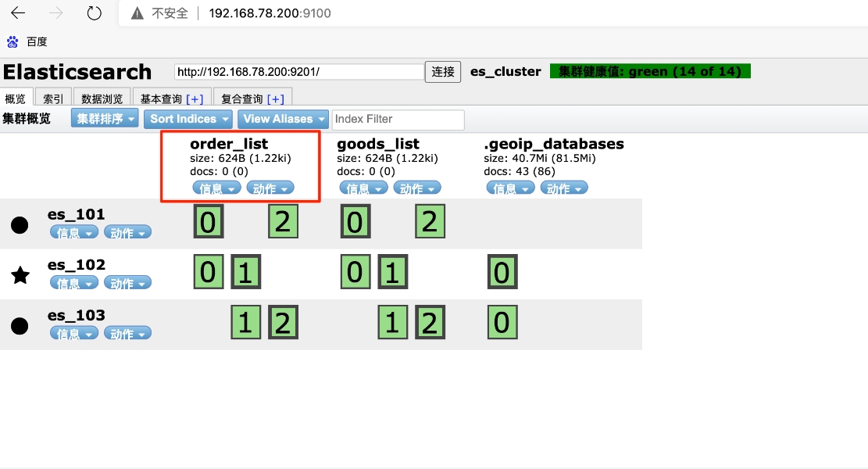
Task: Select goods_list shard 2 on es_103
Action: click(430, 323)
